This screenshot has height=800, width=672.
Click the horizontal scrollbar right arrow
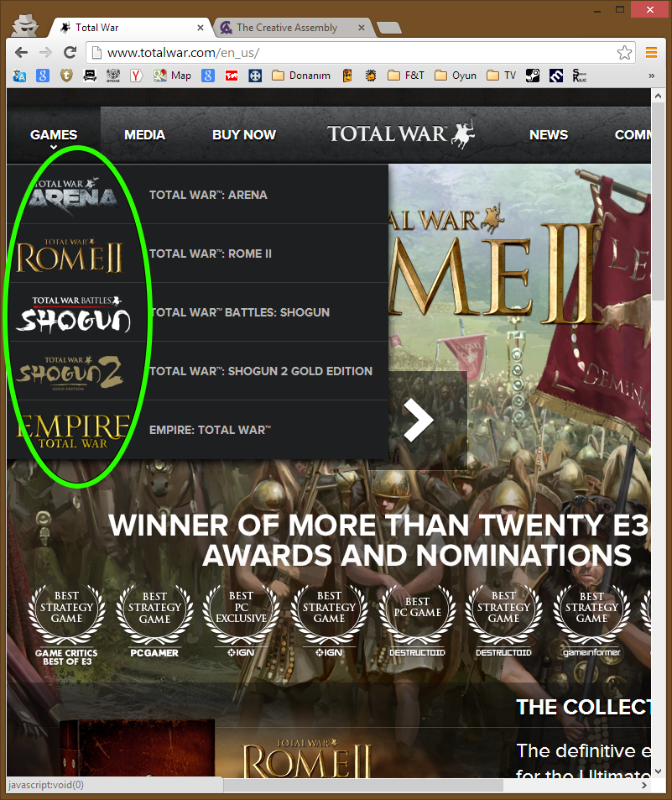[644, 785]
